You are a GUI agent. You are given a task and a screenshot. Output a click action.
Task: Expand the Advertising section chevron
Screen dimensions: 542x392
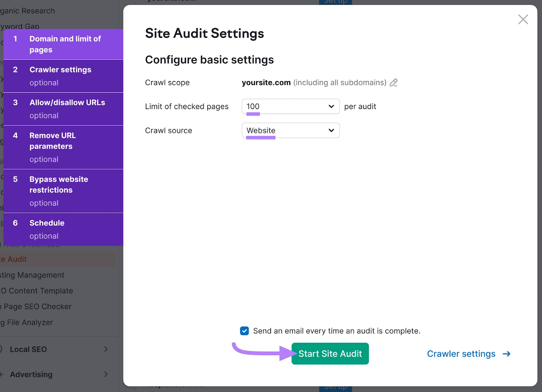click(x=106, y=374)
